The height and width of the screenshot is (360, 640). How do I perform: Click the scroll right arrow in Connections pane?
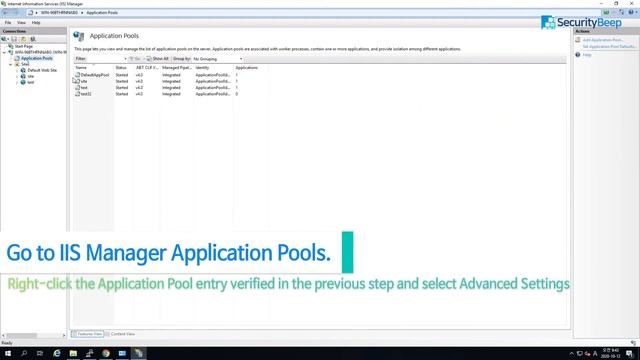point(64,335)
